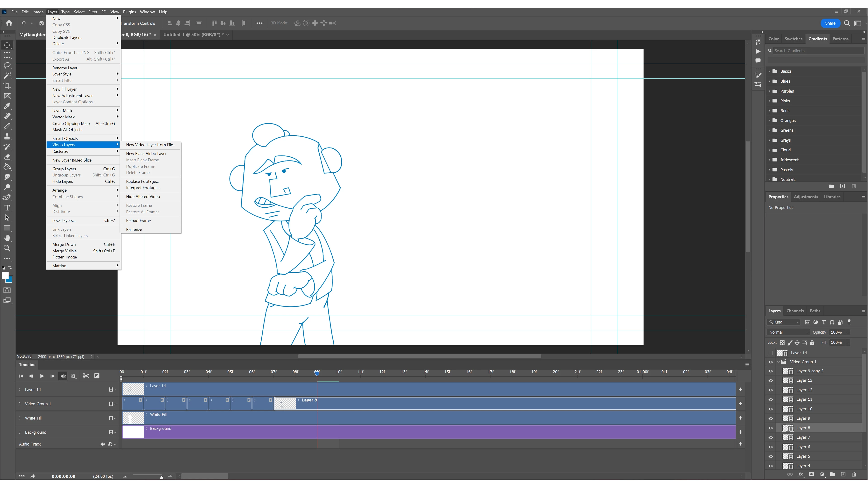Mute timeline audio playback button
The image size is (868, 488).
tap(63, 376)
